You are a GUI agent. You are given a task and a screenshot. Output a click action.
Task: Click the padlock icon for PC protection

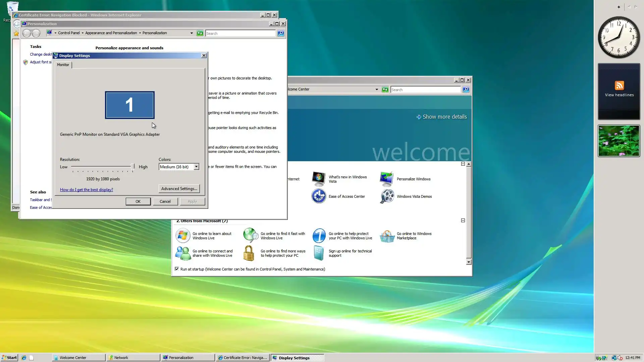249,253
